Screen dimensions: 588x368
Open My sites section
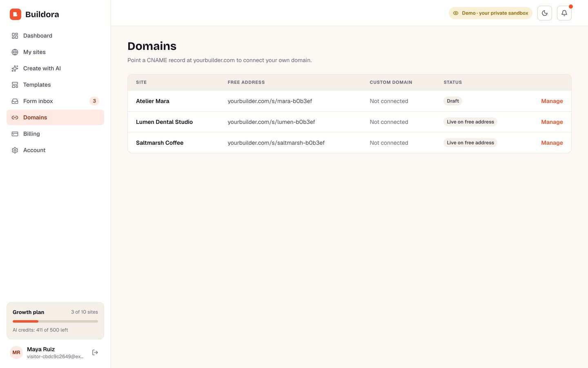[55, 52]
